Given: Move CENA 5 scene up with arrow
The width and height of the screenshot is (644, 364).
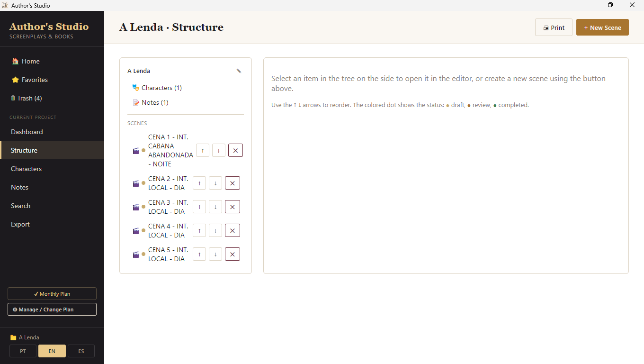Looking at the screenshot, I should (199, 255).
